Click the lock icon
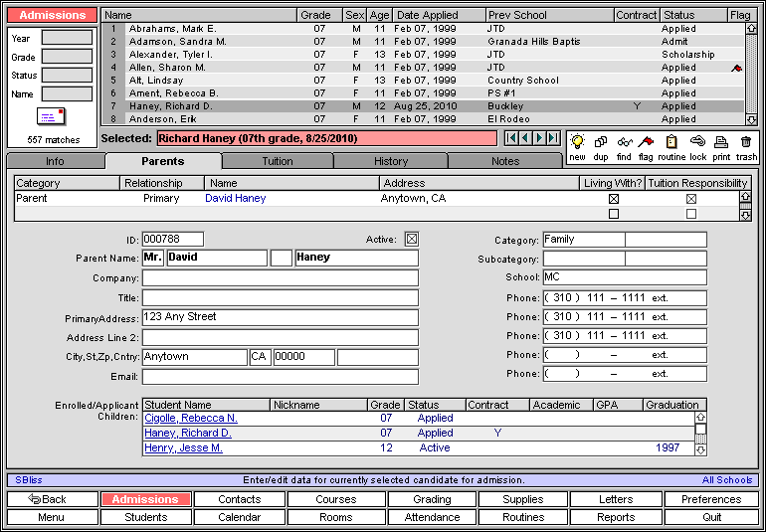Screen dimensions: 766x532 pyautogui.click(x=698, y=141)
